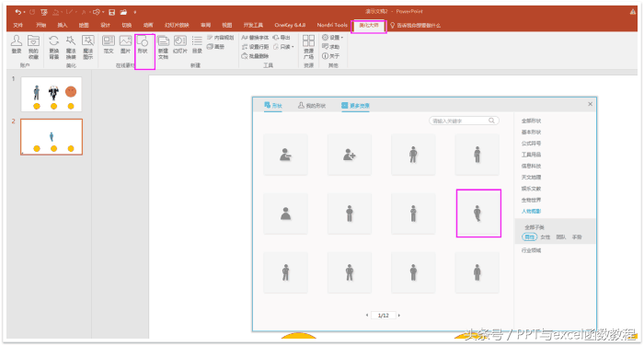Click the Undo arrow in quick access toolbar
The height and width of the screenshot is (346, 644).
pyautogui.click(x=18, y=12)
